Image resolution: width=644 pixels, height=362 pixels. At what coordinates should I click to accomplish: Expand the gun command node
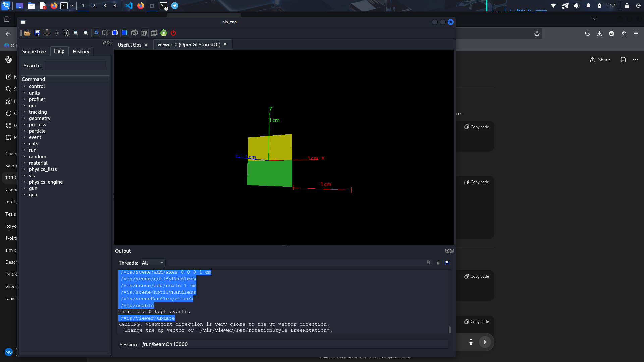(24, 188)
